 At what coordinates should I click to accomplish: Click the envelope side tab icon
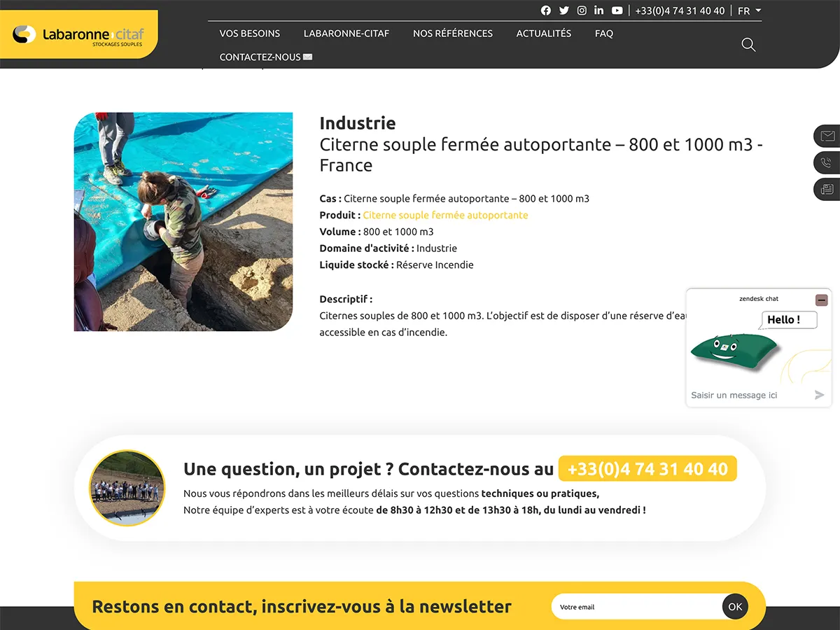827,136
